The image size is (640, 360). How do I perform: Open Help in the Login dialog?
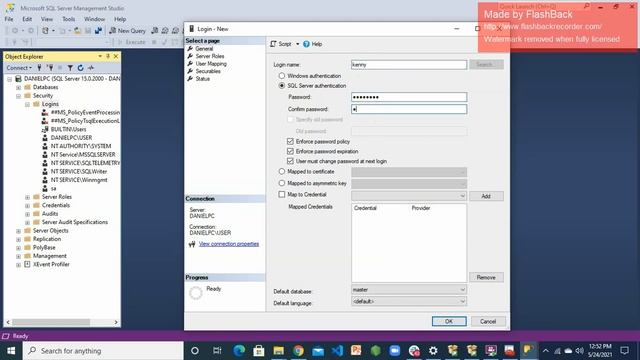pyautogui.click(x=312, y=44)
